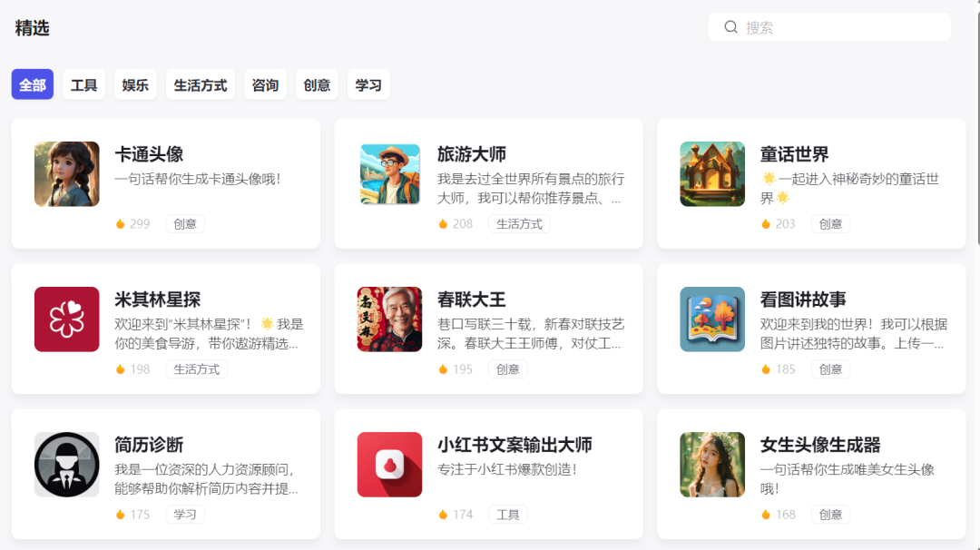Open the 春联大王 avatar icon
This screenshot has width=980, height=550.
pyautogui.click(x=389, y=319)
